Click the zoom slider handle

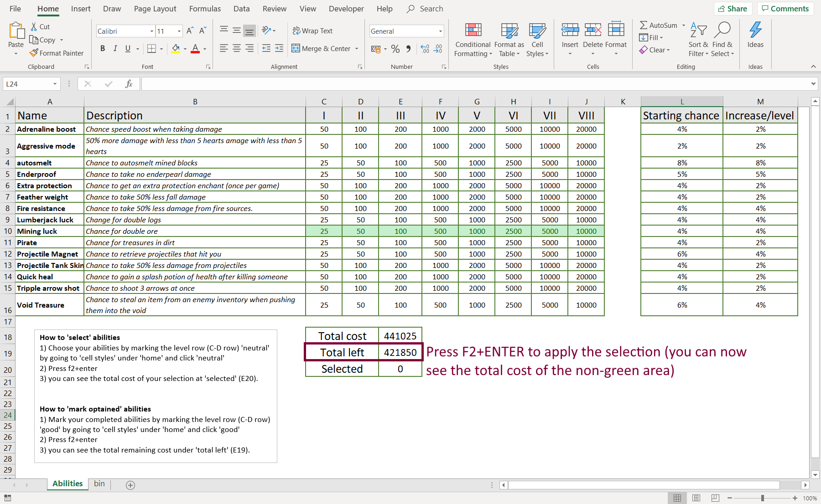point(763,498)
